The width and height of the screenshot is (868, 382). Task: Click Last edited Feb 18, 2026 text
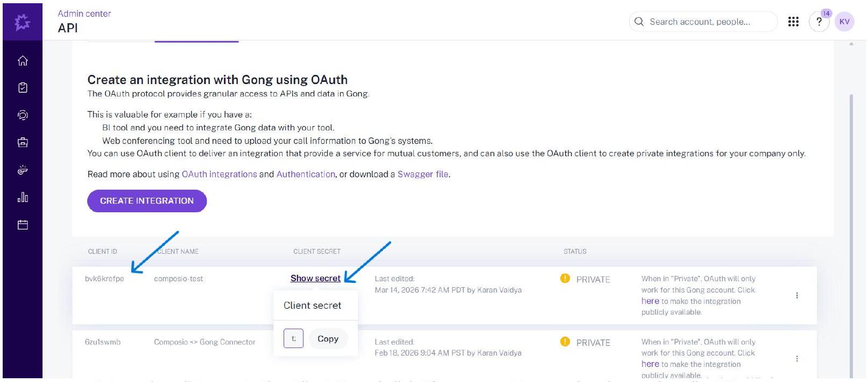coord(448,348)
